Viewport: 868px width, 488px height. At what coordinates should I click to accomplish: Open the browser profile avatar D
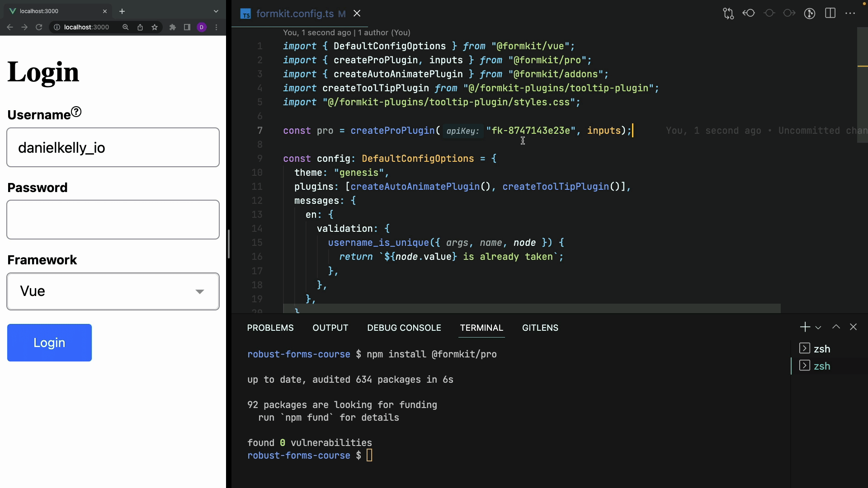point(202,27)
